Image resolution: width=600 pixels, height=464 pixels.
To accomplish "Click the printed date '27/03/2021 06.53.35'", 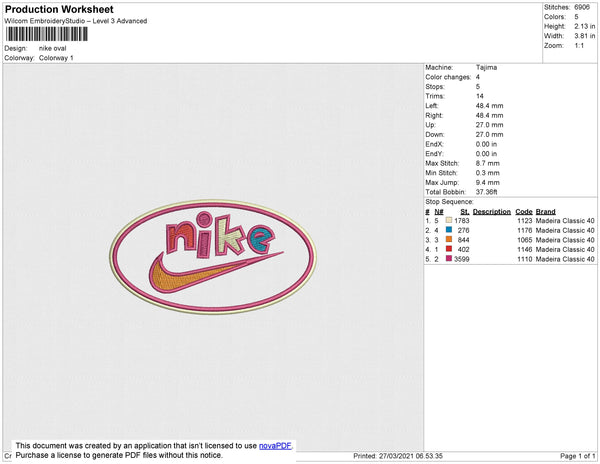I will point(411,456).
